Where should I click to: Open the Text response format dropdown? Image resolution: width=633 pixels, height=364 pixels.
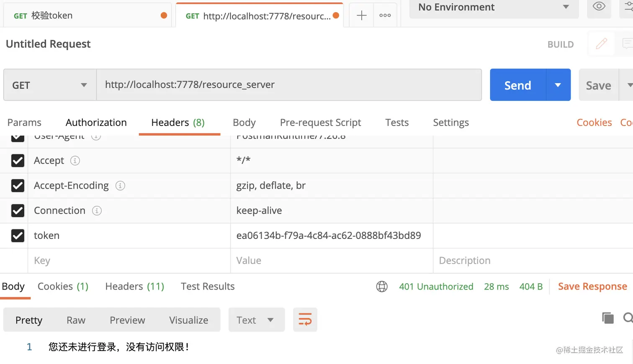point(256,319)
